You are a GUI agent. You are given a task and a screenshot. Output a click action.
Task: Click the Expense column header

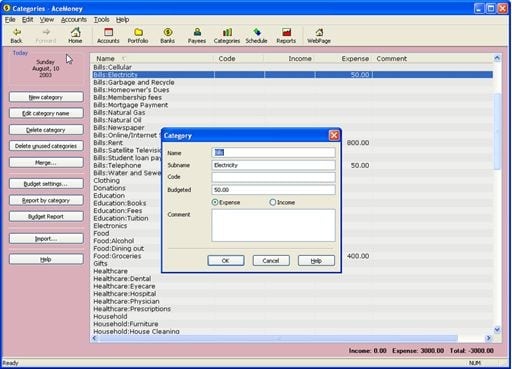coord(343,59)
